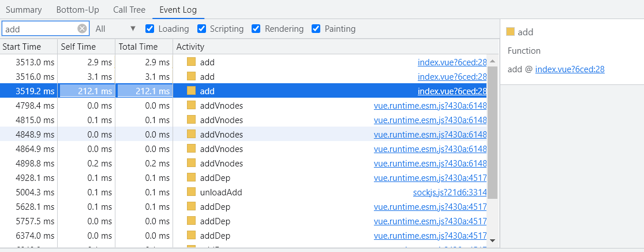
Task: Open the Call Tree tab
Action: click(x=129, y=10)
